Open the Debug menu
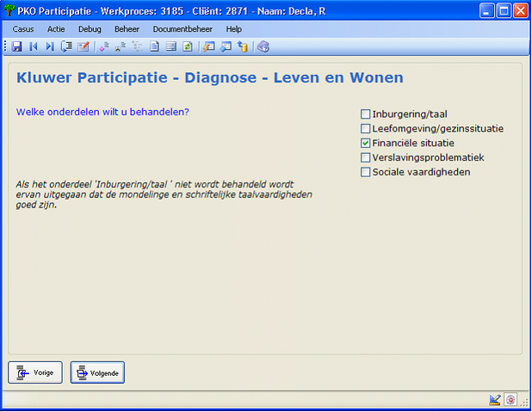The image size is (532, 412). click(x=90, y=29)
